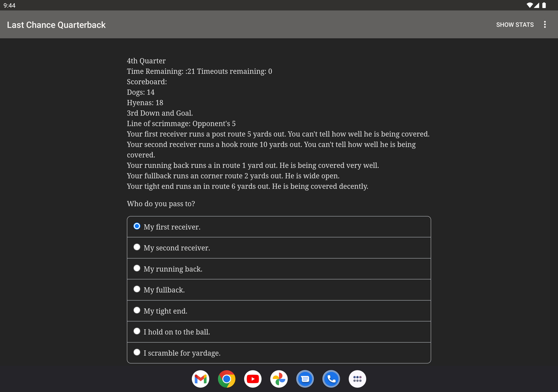Screen dimensions: 558x392
Task: Tap the status bar clock showing 9:44
Action: point(9,5)
